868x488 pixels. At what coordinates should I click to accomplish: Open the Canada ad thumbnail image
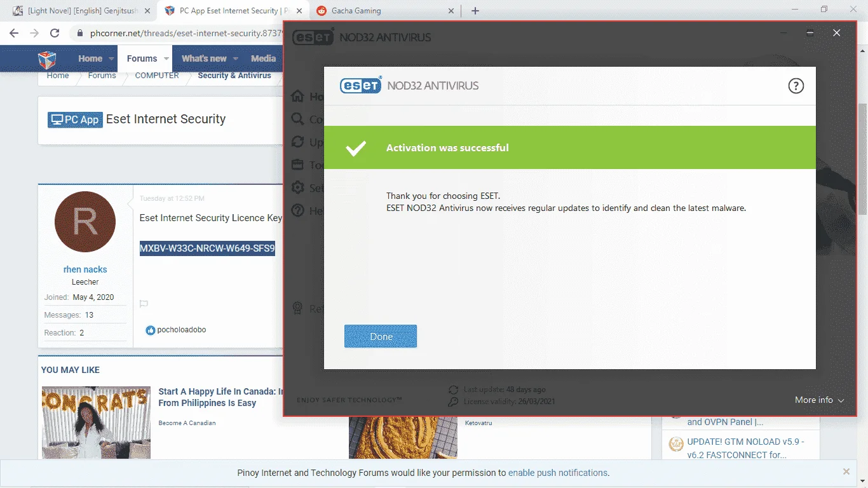coord(96,423)
